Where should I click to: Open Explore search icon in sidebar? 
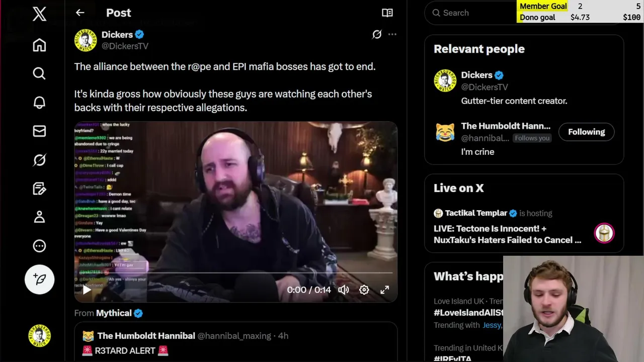(39, 73)
